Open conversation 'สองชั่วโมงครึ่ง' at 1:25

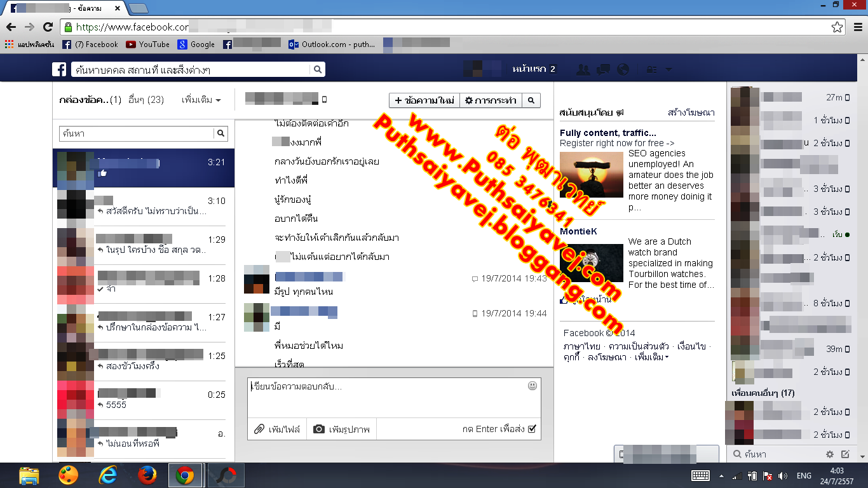pos(144,362)
